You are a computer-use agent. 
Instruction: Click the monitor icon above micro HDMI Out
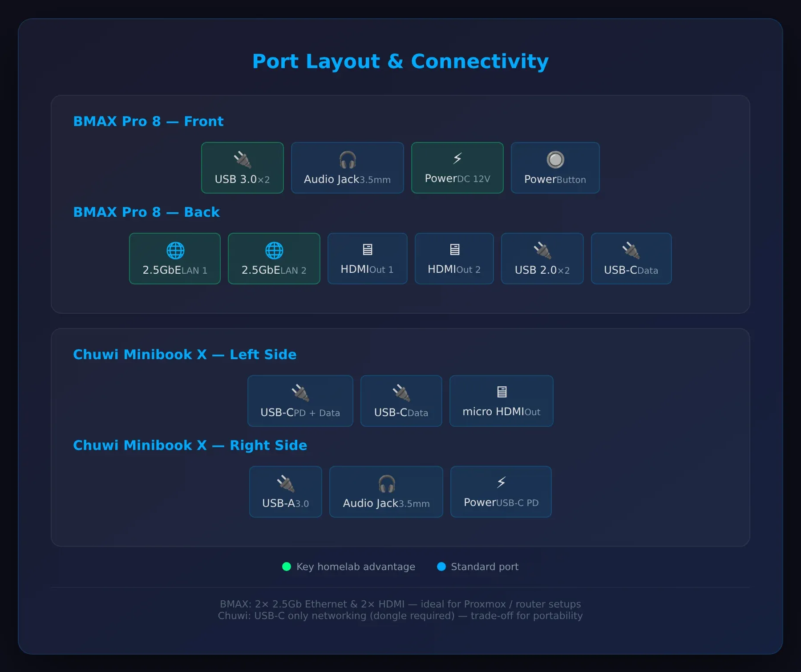(502, 392)
